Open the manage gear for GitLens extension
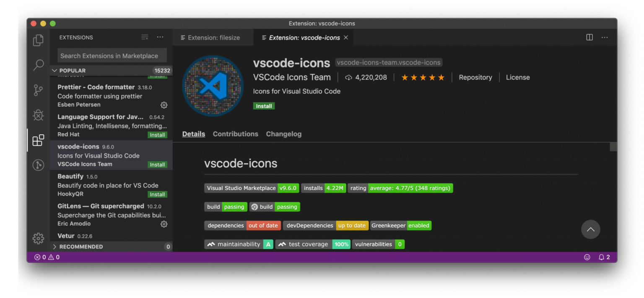The width and height of the screenshot is (644, 298). [164, 224]
